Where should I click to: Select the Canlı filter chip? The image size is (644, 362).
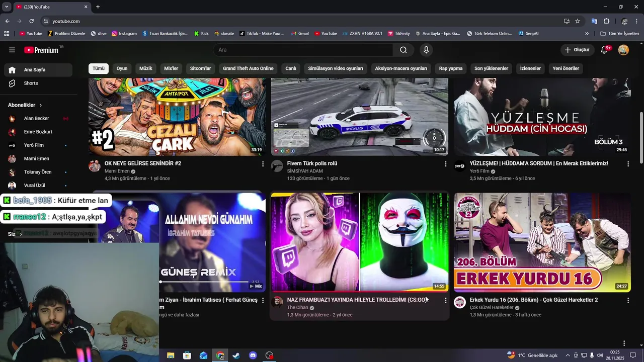(291, 68)
